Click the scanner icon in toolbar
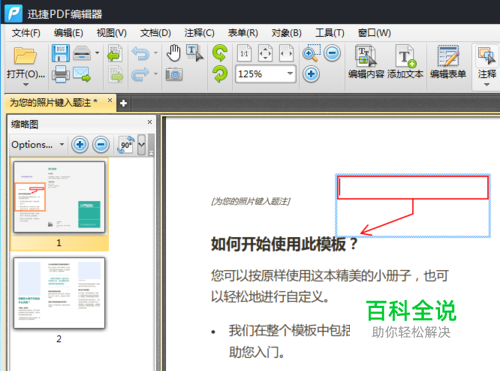 (x=82, y=53)
